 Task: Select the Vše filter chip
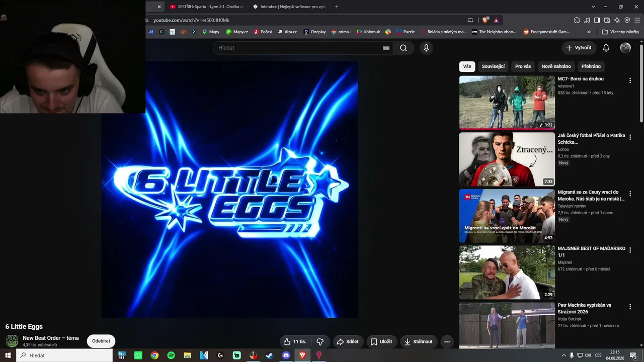[467, 66]
